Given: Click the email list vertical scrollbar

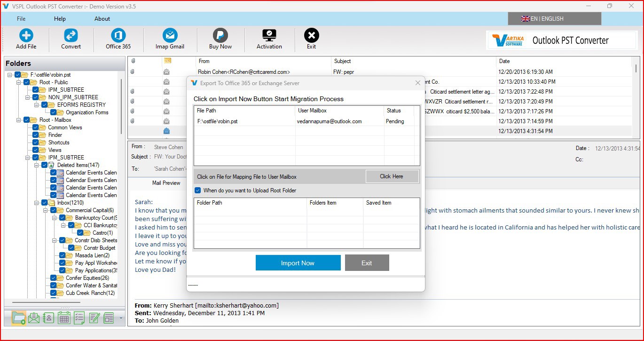Looking at the screenshot, I should 636,69.
